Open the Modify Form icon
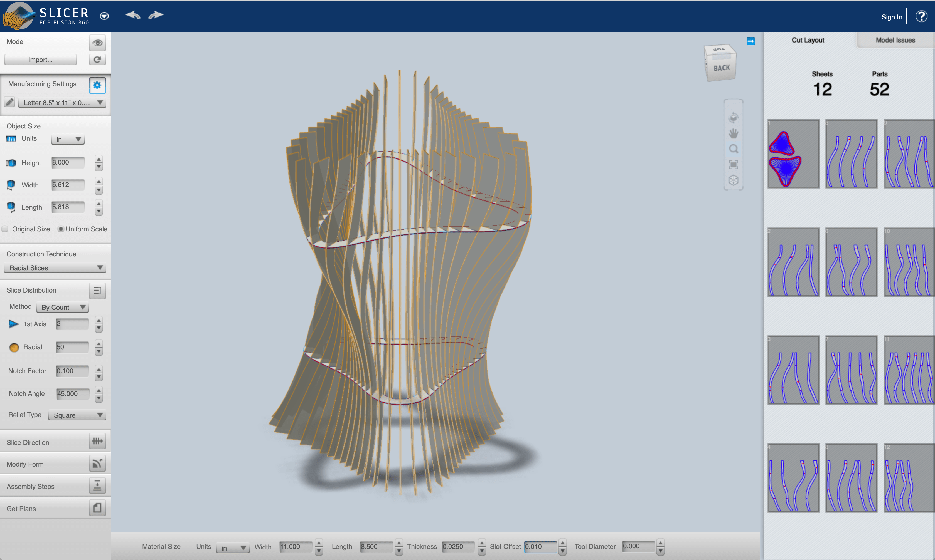 [x=97, y=464]
